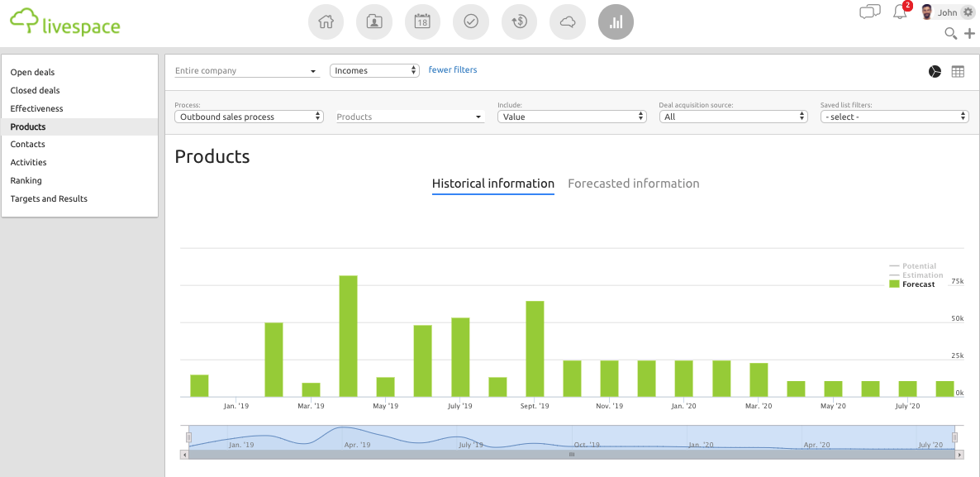
Task: Click the 'Products' page heading
Action: pyautogui.click(x=212, y=156)
